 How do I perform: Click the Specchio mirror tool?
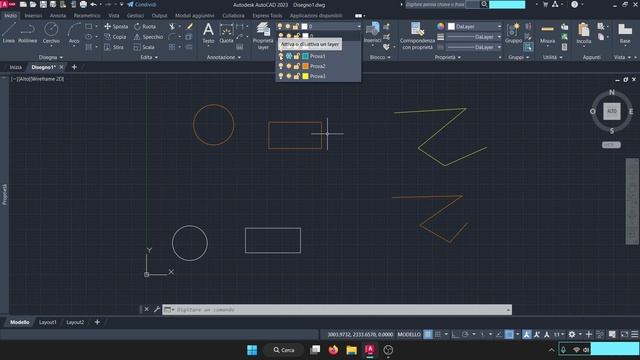149,37
